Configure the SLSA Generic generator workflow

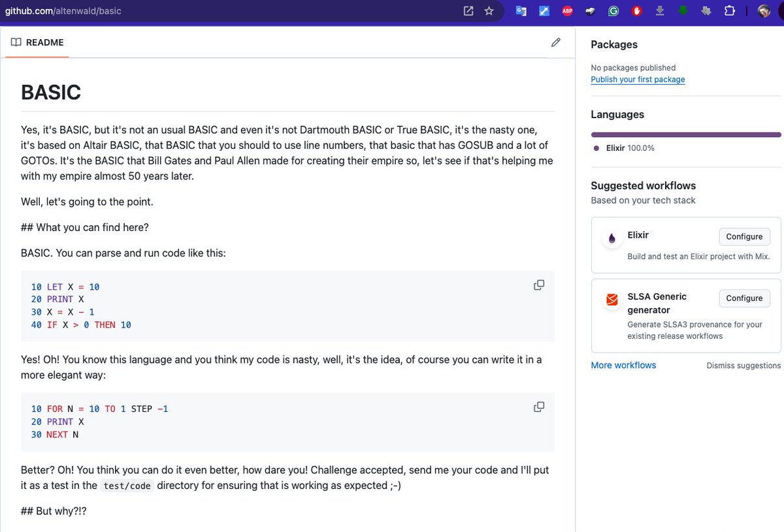[x=744, y=298]
